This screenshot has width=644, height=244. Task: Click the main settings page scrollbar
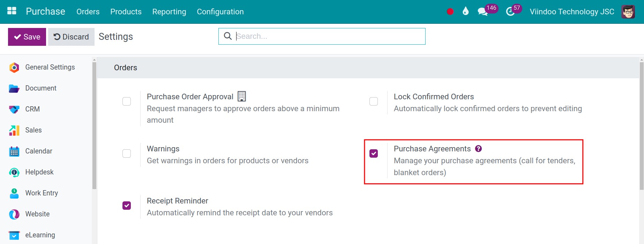pos(642,126)
